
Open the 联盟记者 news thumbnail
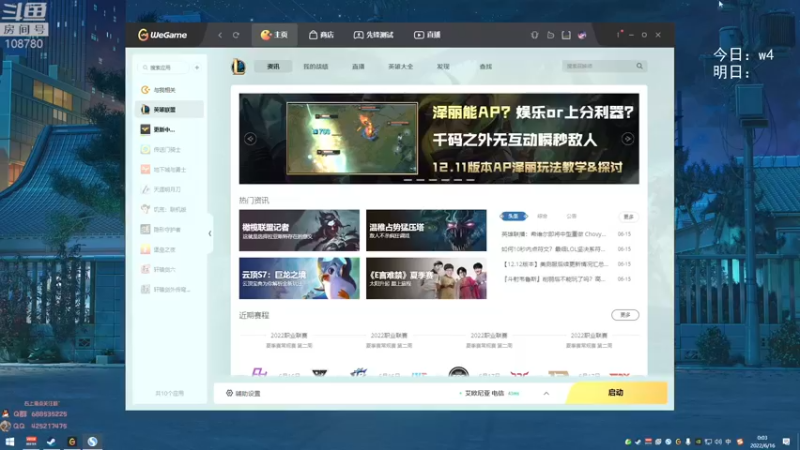[x=299, y=230]
